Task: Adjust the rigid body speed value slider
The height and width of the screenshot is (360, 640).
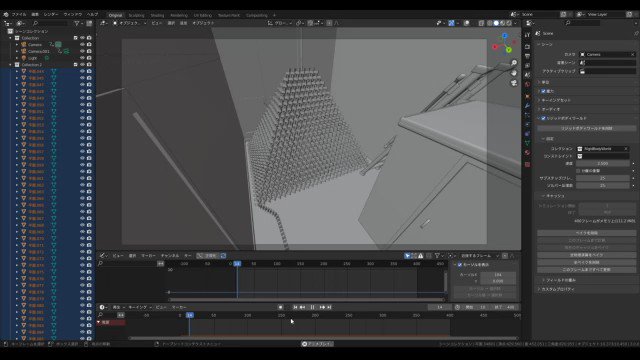Action: click(x=603, y=163)
